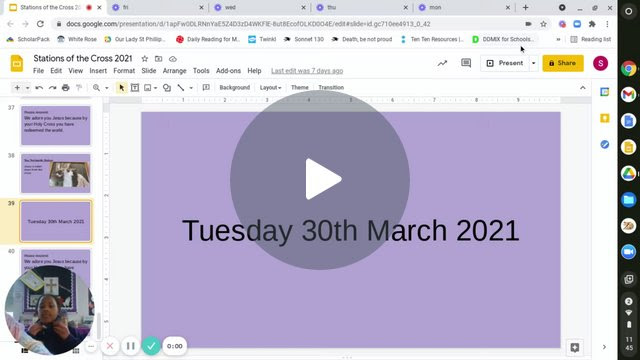Finish recording with green checkmark
This screenshot has height=360, width=640.
click(x=151, y=346)
